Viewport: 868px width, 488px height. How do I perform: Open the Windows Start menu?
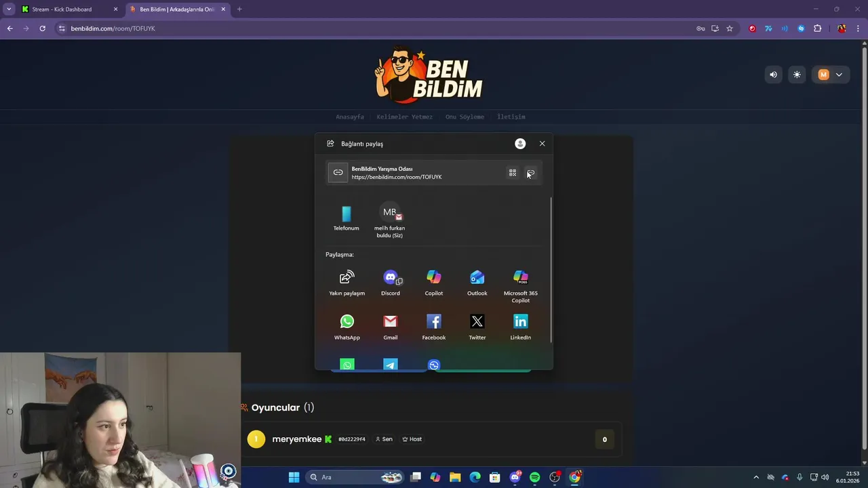coord(294,477)
